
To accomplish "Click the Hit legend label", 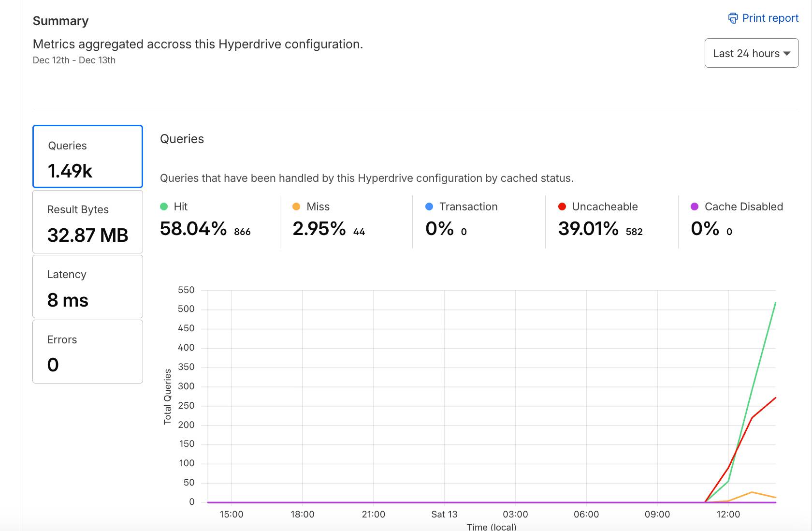I will 180,206.
